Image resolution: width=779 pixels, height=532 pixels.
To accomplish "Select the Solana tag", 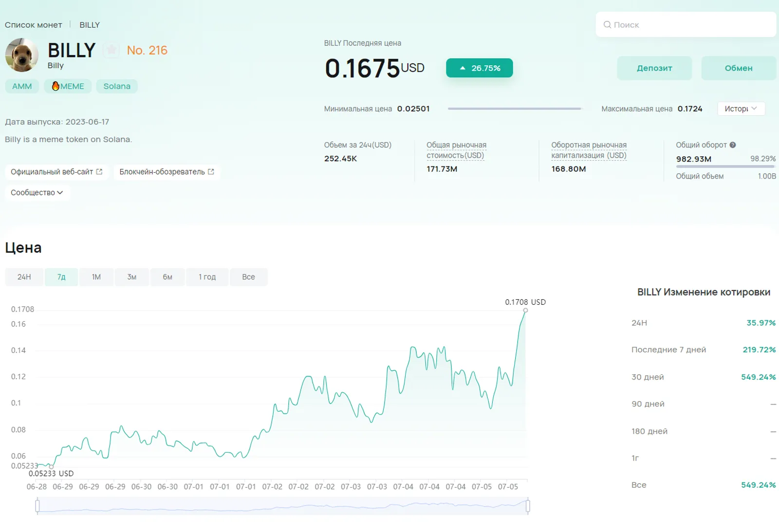I will (x=117, y=86).
